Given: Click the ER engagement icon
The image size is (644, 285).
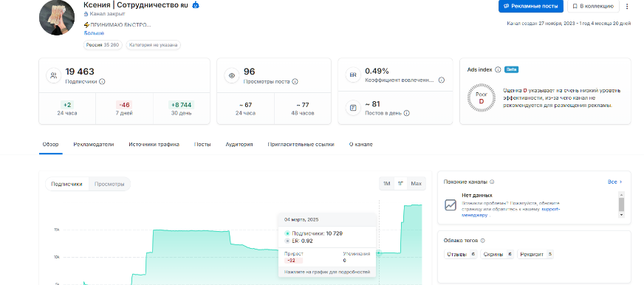Looking at the screenshot, I should (x=353, y=75).
